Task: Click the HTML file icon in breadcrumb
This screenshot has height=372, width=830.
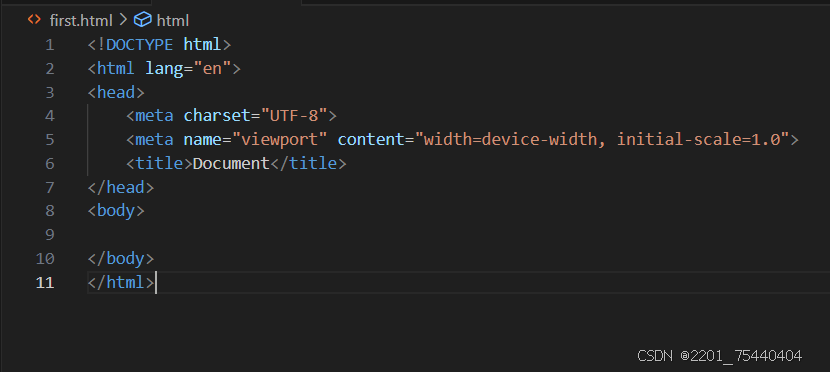Action: (34, 20)
